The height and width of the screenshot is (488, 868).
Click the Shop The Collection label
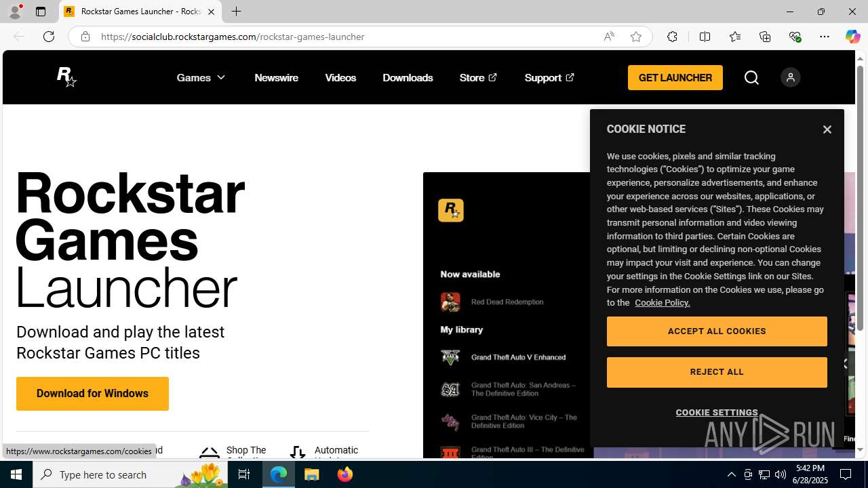pyautogui.click(x=246, y=453)
